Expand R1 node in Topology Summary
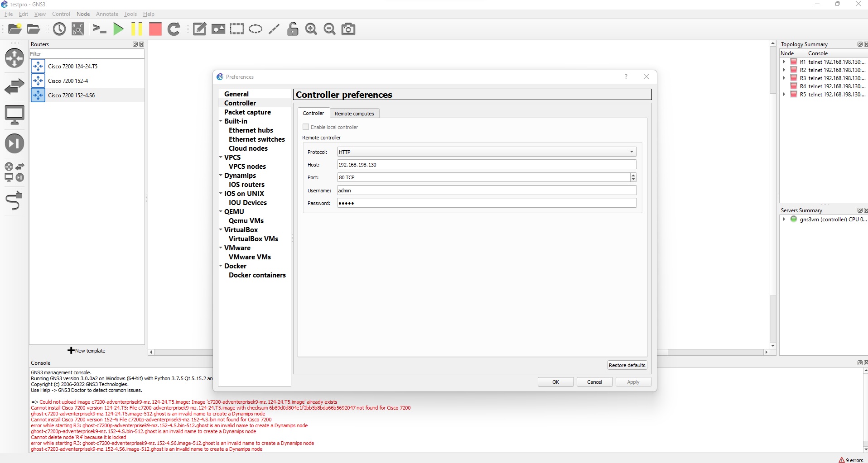Image resolution: width=868 pixels, height=463 pixels. [x=784, y=62]
